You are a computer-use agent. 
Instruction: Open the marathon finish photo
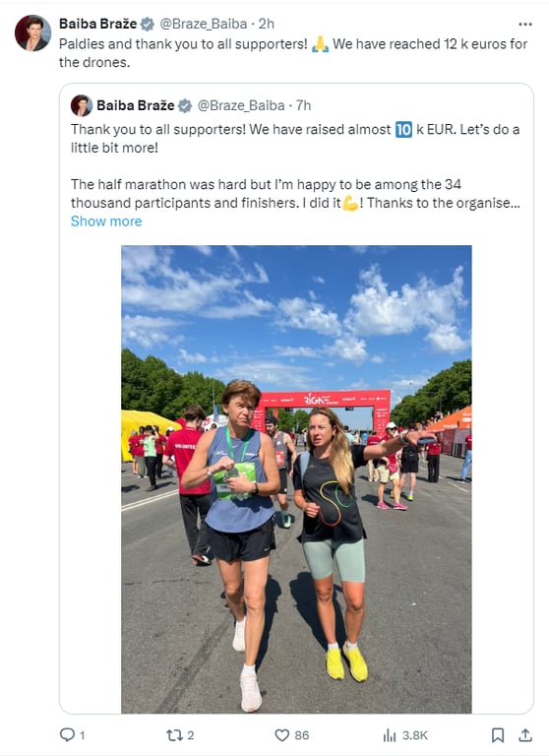(296, 479)
